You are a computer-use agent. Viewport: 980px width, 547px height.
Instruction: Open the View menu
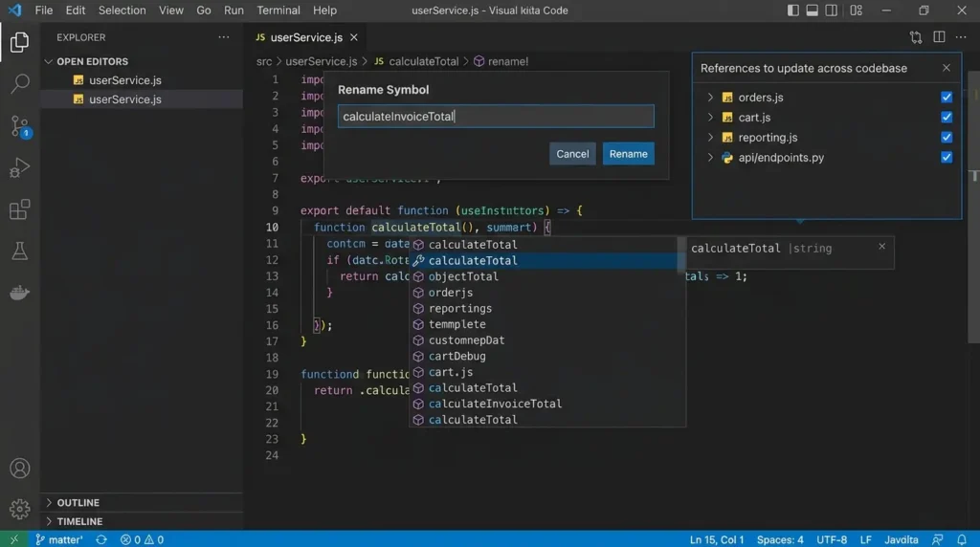170,11
